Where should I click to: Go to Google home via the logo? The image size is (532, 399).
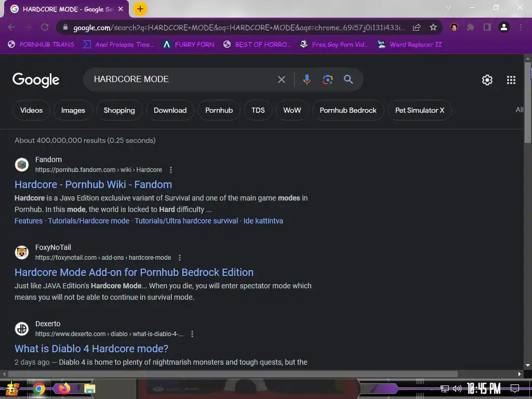click(36, 80)
